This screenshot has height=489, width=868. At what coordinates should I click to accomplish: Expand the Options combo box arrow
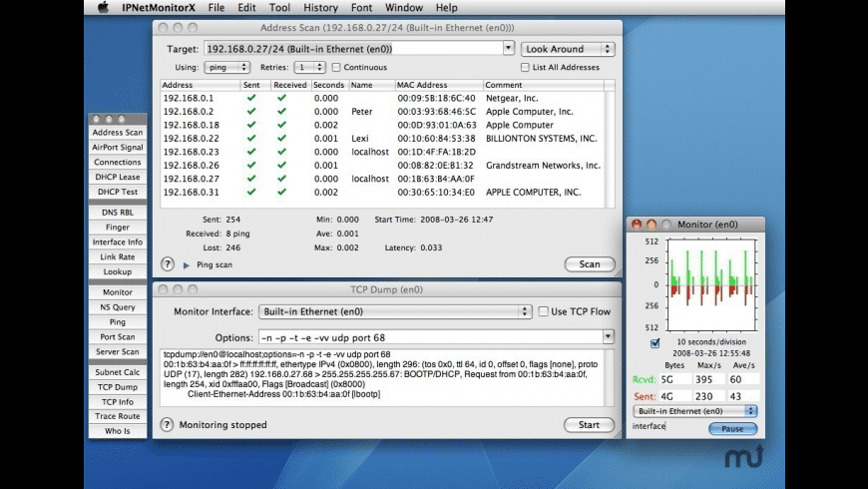608,336
